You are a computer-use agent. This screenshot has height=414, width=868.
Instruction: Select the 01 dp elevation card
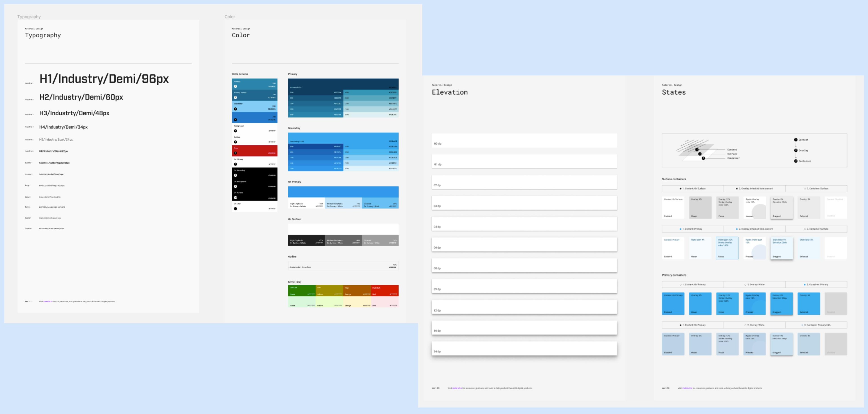(524, 162)
